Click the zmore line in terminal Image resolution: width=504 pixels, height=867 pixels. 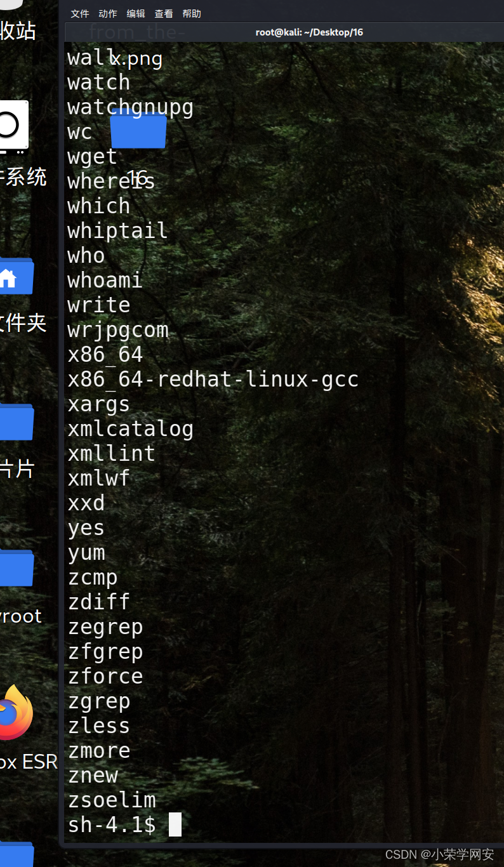tap(98, 750)
